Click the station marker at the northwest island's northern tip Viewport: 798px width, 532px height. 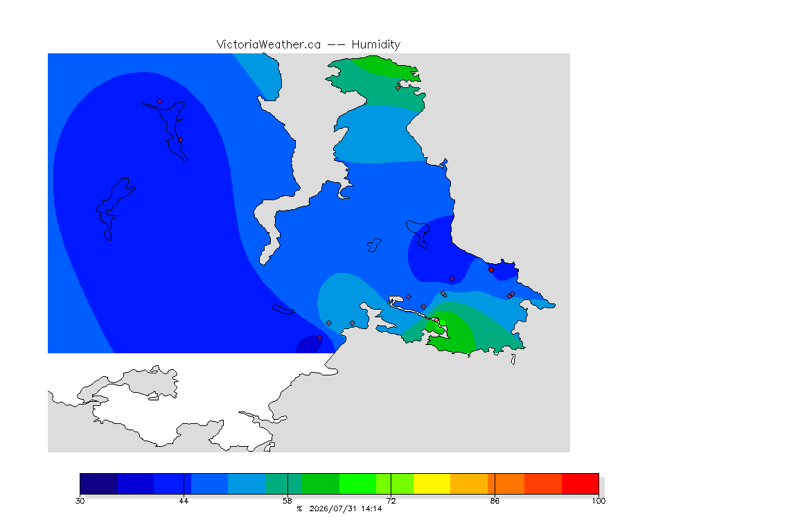point(160,102)
